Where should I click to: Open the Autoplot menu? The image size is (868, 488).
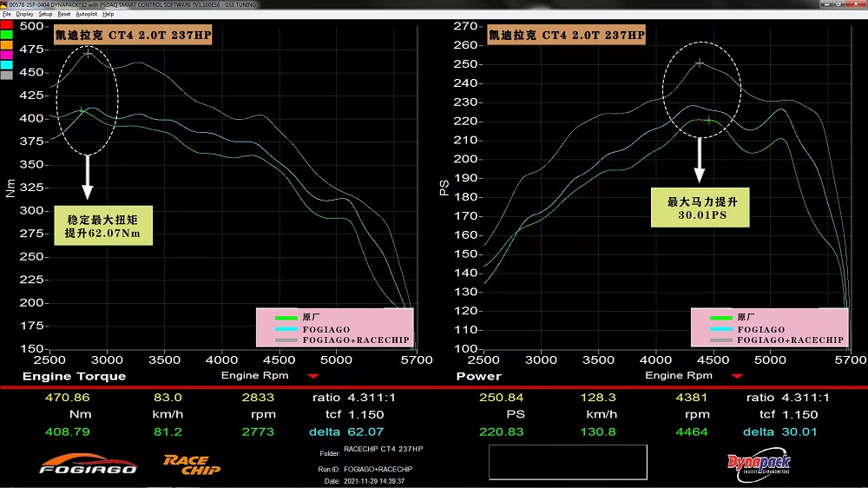click(x=86, y=14)
